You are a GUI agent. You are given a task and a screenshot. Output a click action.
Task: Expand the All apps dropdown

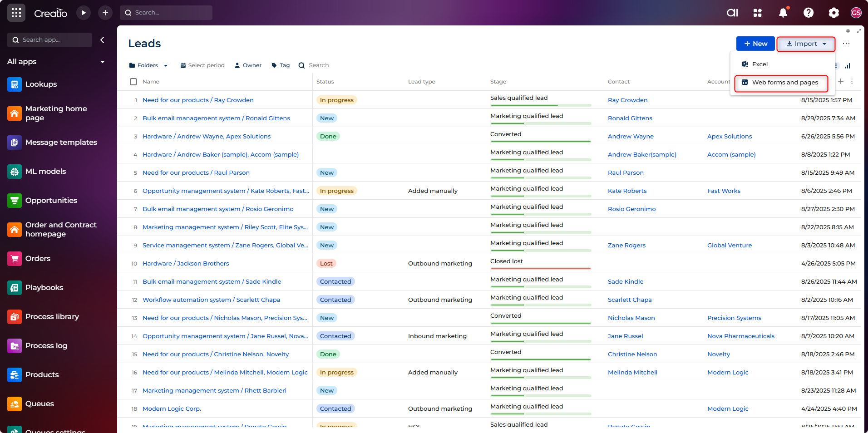[x=102, y=62]
